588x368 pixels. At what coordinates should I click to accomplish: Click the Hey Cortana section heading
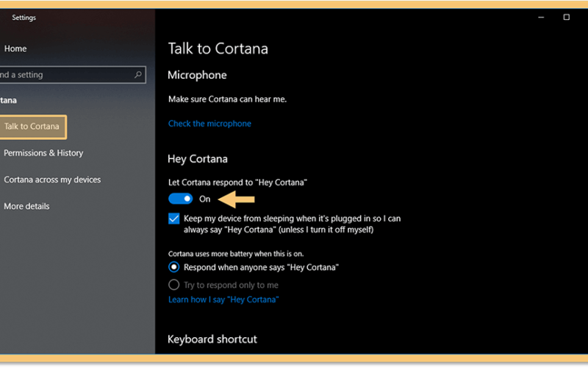click(x=198, y=159)
